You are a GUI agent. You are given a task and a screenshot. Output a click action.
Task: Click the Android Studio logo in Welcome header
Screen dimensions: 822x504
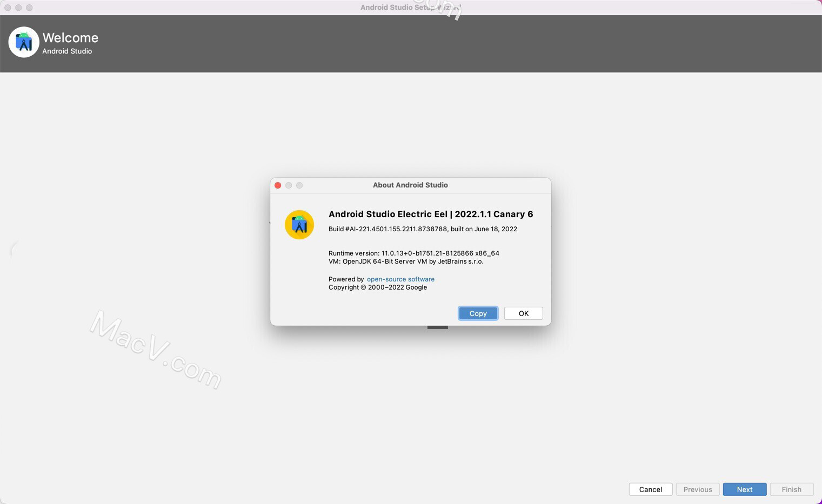[x=24, y=42]
